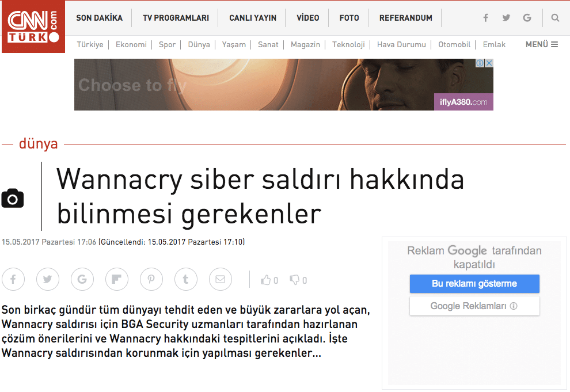Image resolution: width=570 pixels, height=392 pixels.
Task: Go to Dünya category in subnav
Action: click(x=199, y=44)
